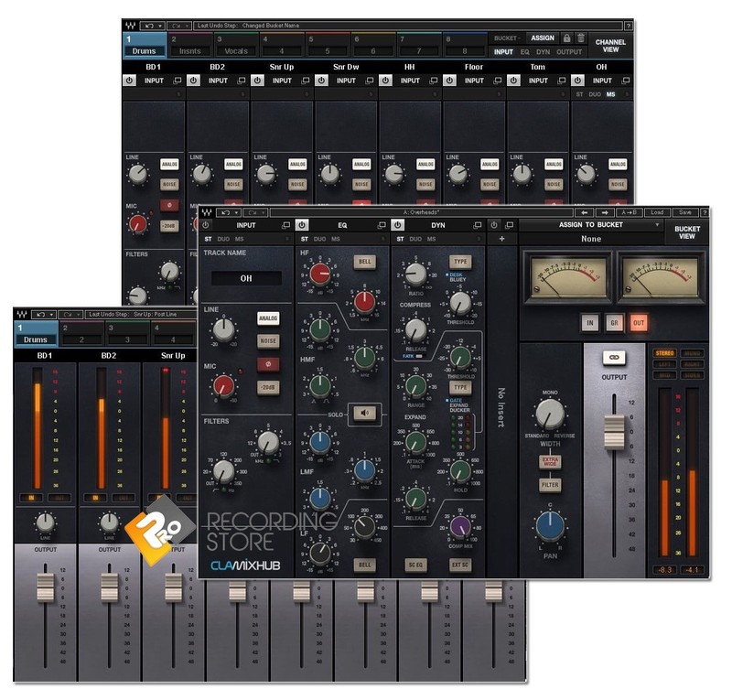Enable ANALOG button in channel view input
This screenshot has width=732, height=700.
tap(268, 318)
